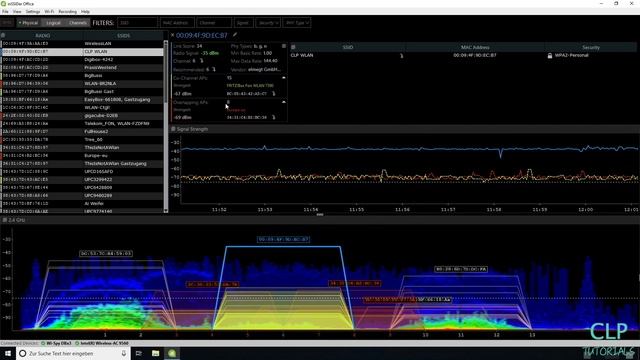Select the FullHouse2 network row
The height and width of the screenshot is (360, 640).
click(82, 132)
